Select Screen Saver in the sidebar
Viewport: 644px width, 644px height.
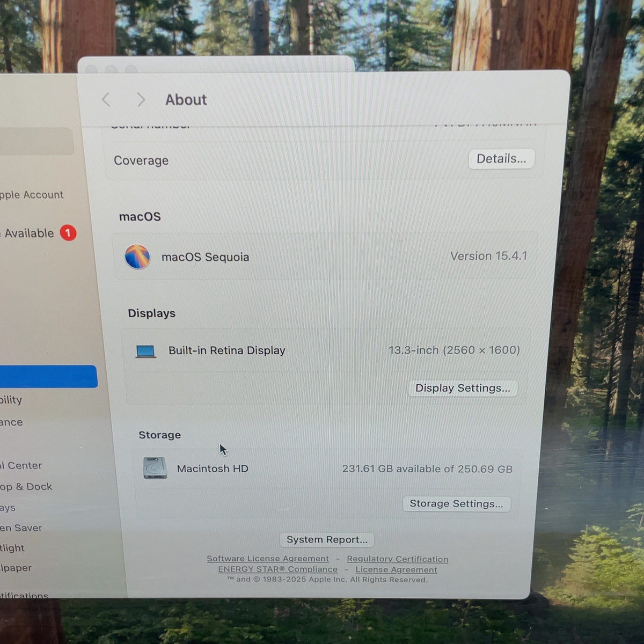[x=21, y=528]
